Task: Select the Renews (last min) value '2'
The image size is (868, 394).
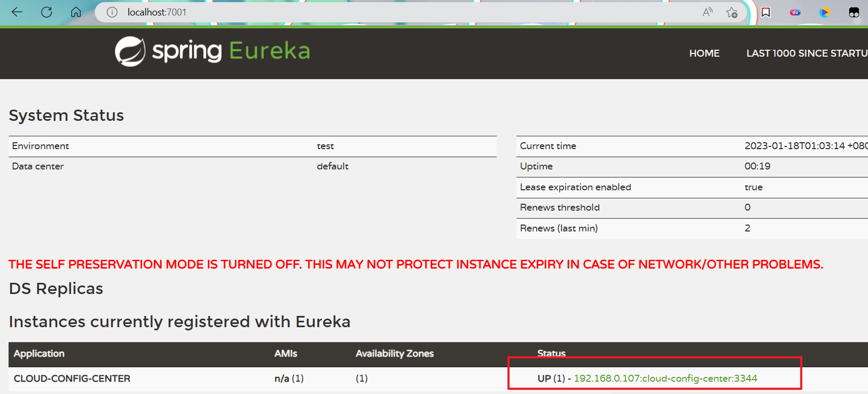Action: 748,228
